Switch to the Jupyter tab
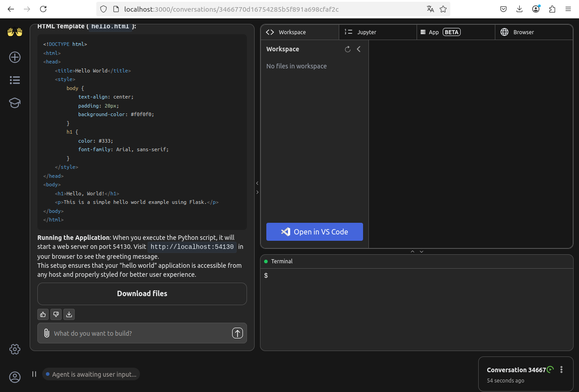The width and height of the screenshot is (579, 392). click(378, 32)
